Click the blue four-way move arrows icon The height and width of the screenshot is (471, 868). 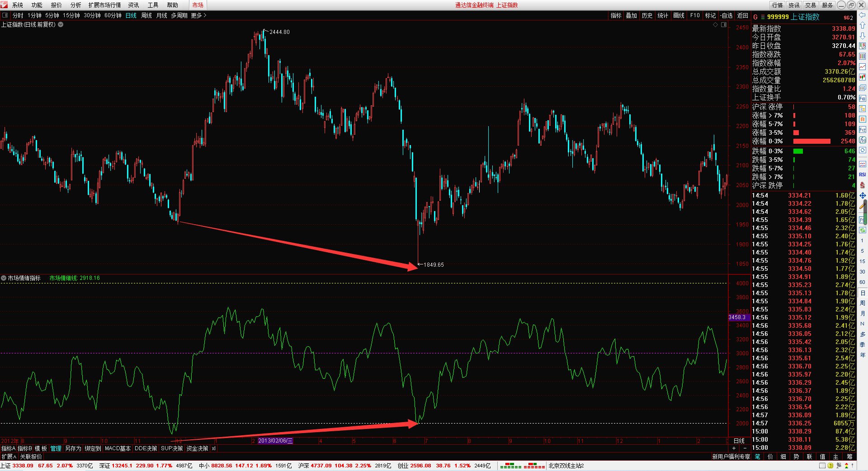pyautogui.click(x=862, y=195)
